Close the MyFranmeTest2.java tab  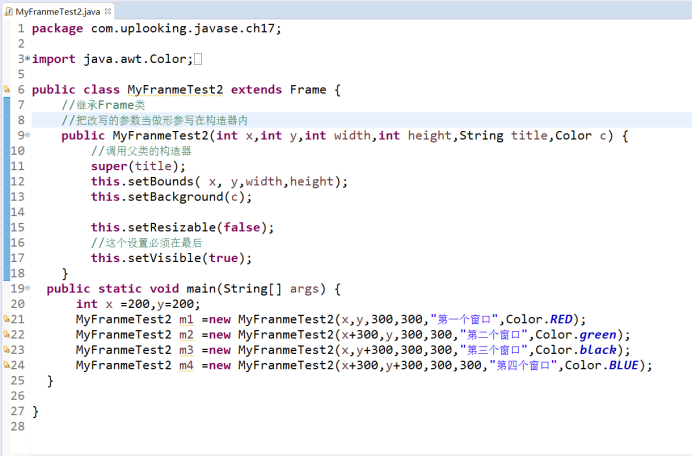point(108,11)
